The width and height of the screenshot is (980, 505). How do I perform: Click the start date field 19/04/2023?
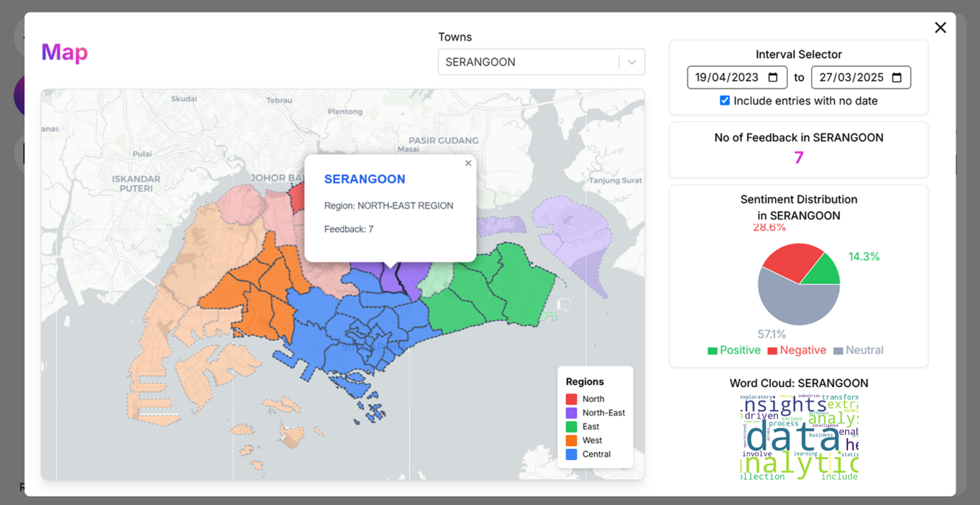[x=727, y=78]
